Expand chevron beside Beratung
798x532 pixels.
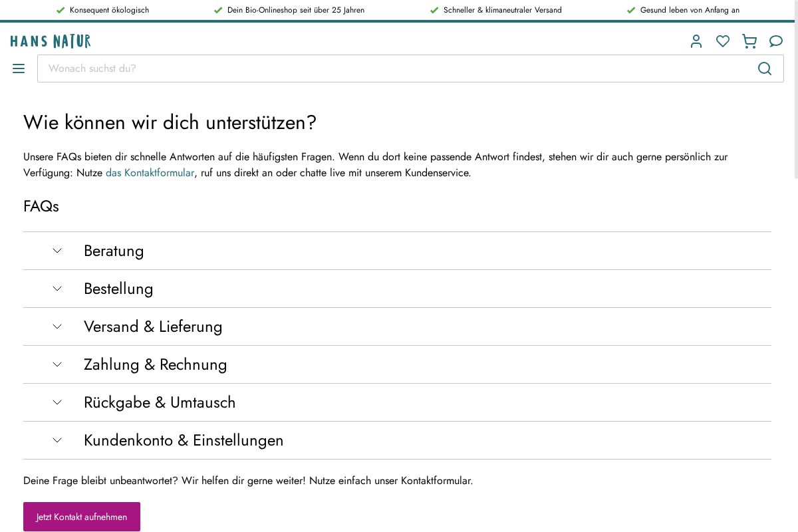click(57, 251)
